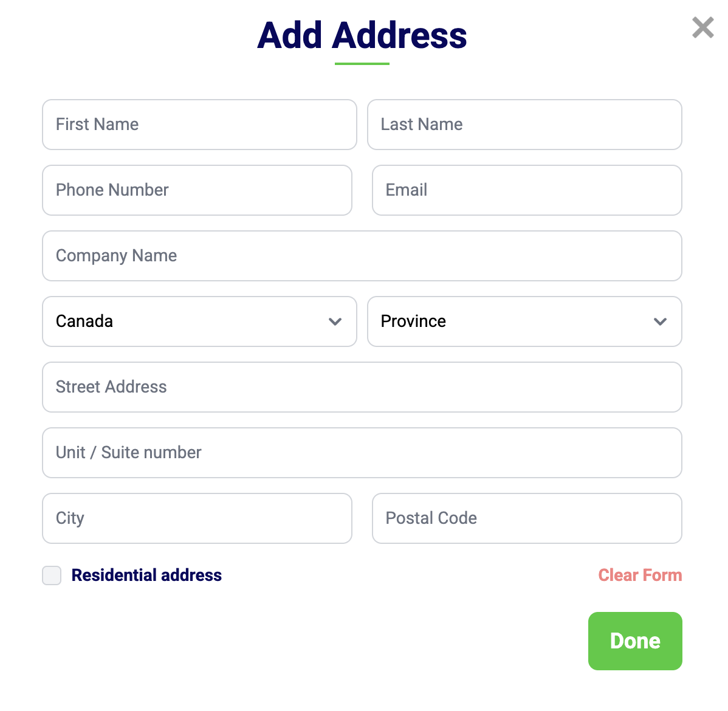Select the Last Name input
Screen dimensions: 728x711
524,125
